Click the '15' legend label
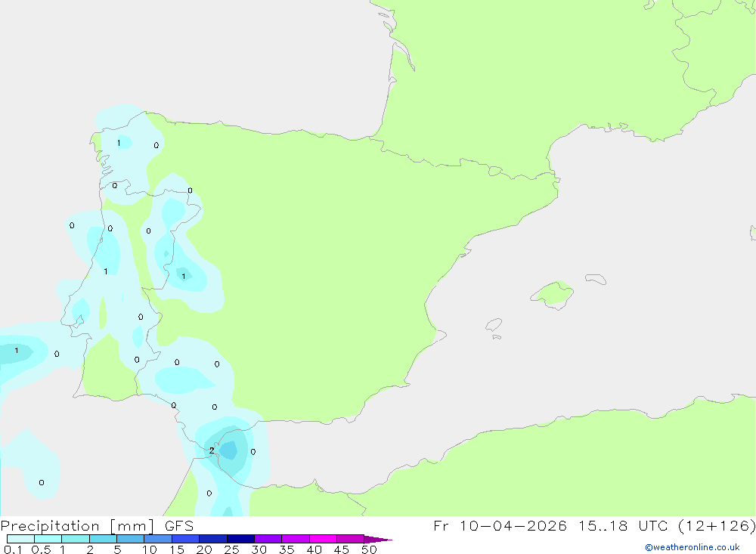The width and height of the screenshot is (756, 554). pyautogui.click(x=177, y=549)
